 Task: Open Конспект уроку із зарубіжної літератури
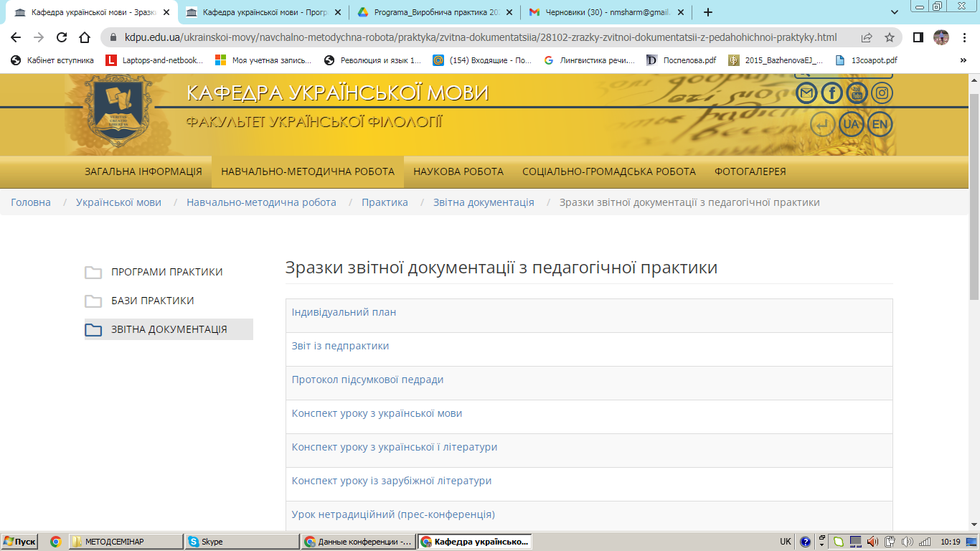pos(392,481)
